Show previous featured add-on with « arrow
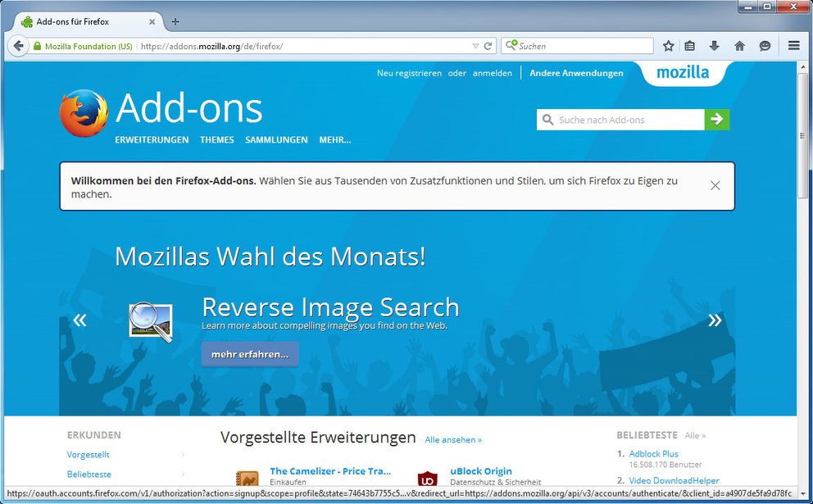The width and height of the screenshot is (813, 504). point(79,320)
